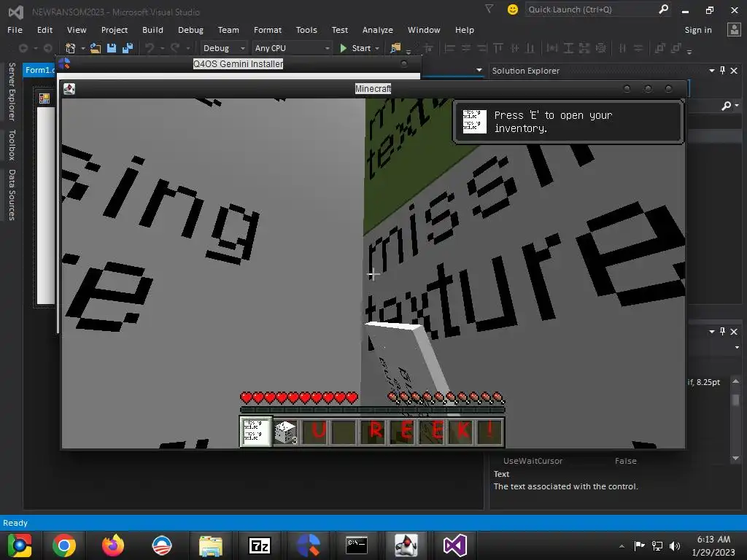This screenshot has width=747, height=560.
Task: Expand the Start button dropdown arrow
Action: click(377, 48)
